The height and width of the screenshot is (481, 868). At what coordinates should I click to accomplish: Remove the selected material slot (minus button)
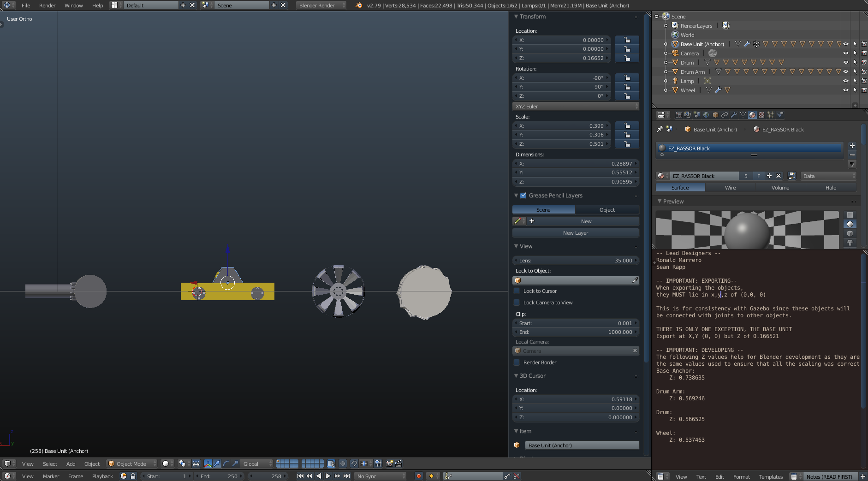[852, 154]
